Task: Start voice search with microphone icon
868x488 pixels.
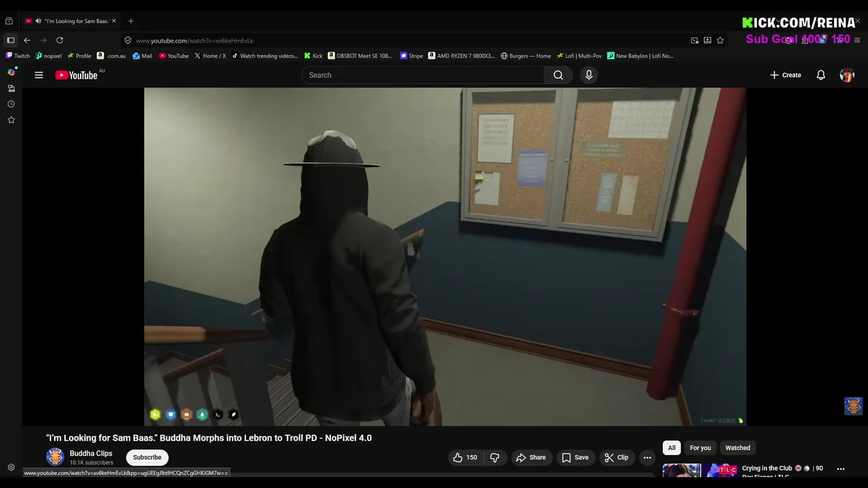Action: 589,75
